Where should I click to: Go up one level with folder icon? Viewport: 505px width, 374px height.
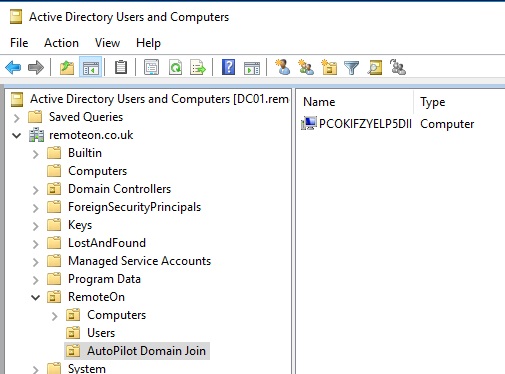[67, 68]
